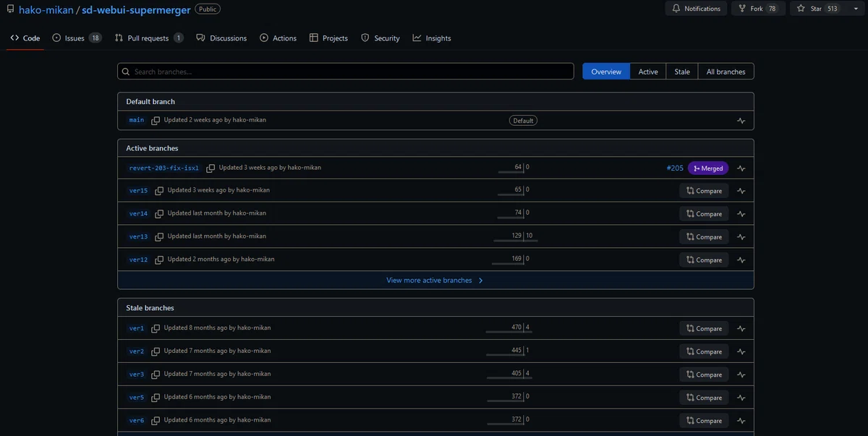The height and width of the screenshot is (436, 868).
Task: View activity for the ver15 branch
Action: click(x=741, y=191)
